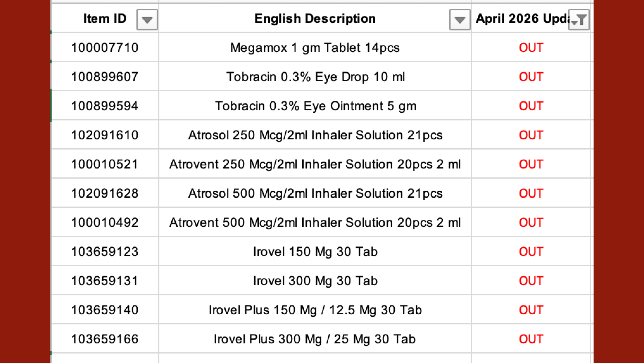Select cell with Item ID 100007710
644x363 pixels.
pyautogui.click(x=105, y=48)
